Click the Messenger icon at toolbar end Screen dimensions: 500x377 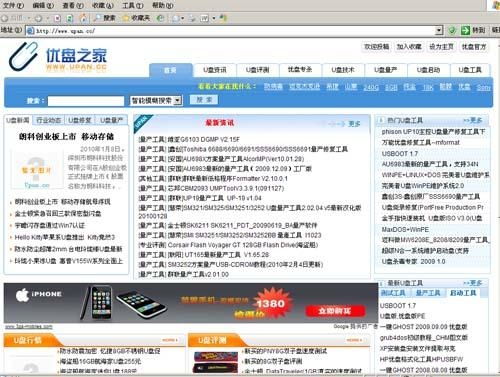pyautogui.click(x=223, y=18)
